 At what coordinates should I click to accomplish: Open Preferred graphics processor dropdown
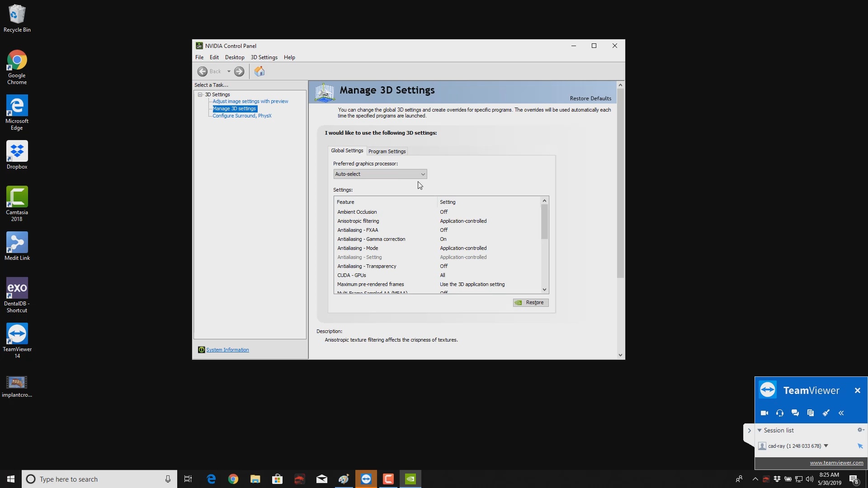point(380,174)
